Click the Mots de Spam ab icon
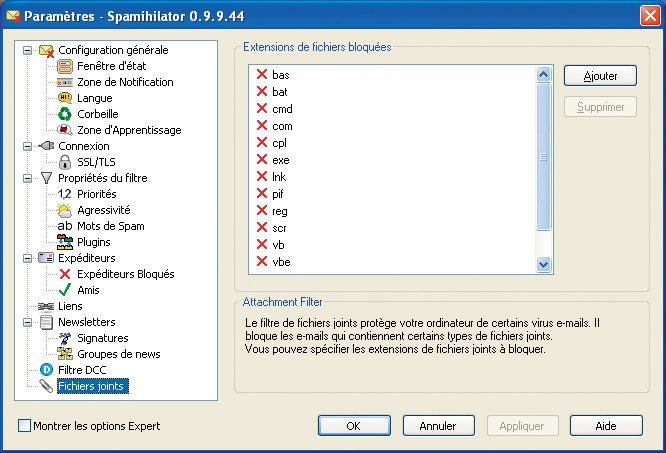 [x=65, y=226]
